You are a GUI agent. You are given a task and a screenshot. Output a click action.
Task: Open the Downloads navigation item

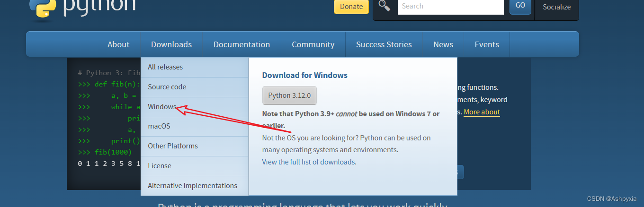[x=171, y=44]
